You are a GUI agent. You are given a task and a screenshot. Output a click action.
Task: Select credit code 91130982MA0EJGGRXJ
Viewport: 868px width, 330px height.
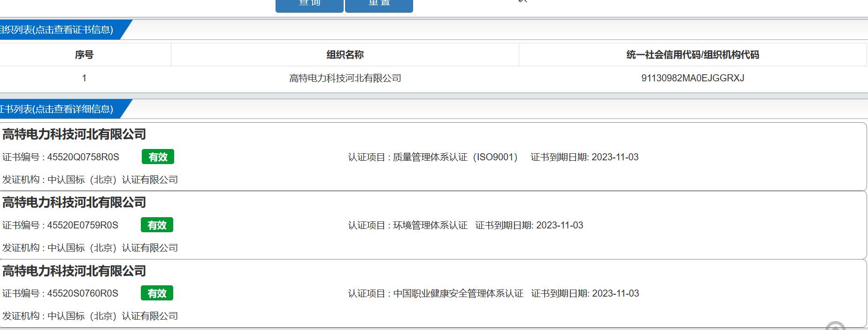(693, 78)
